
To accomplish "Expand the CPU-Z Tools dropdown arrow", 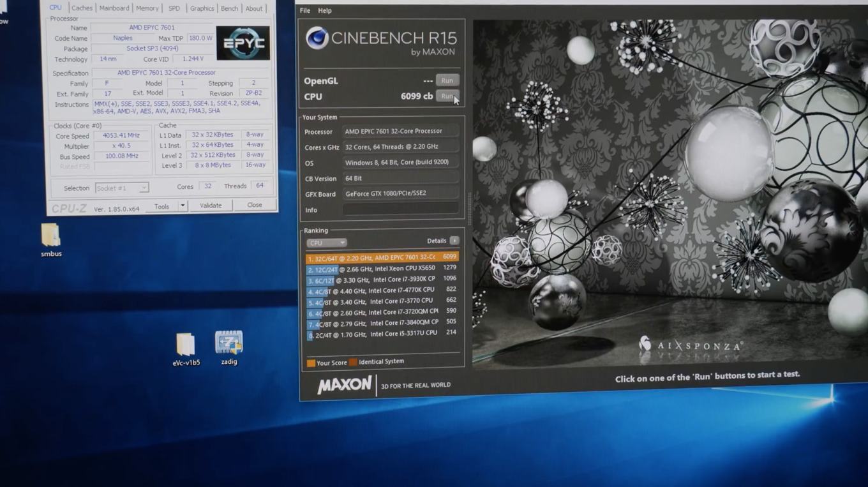I will click(183, 206).
